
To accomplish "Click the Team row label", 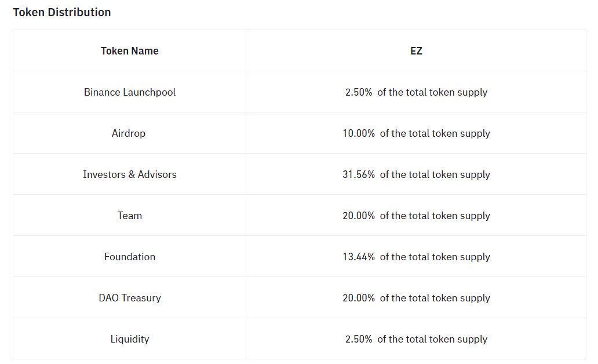I will tap(129, 216).
